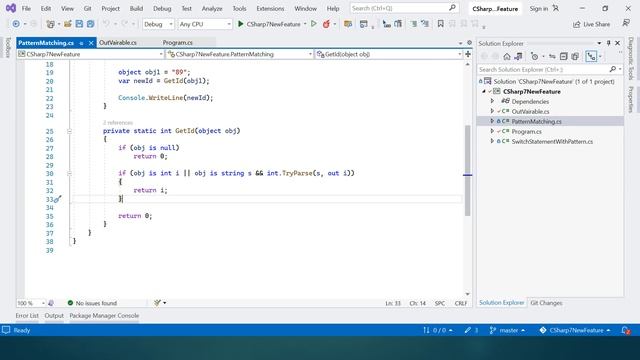Click the 2 references CodeLens link
640x360 pixels.
point(118,122)
